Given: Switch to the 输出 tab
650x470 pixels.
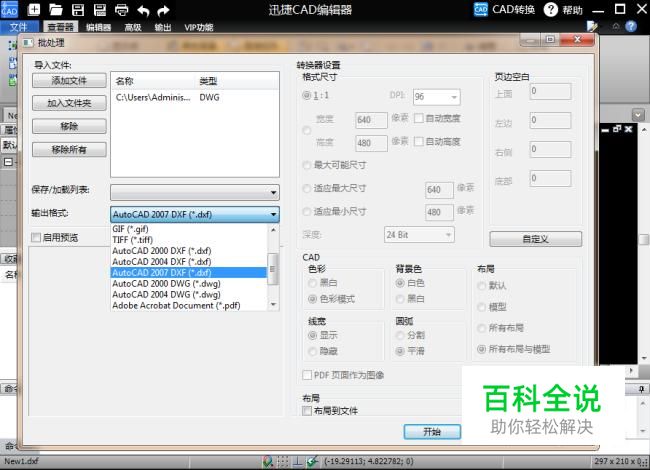Looking at the screenshot, I should click(x=163, y=27).
